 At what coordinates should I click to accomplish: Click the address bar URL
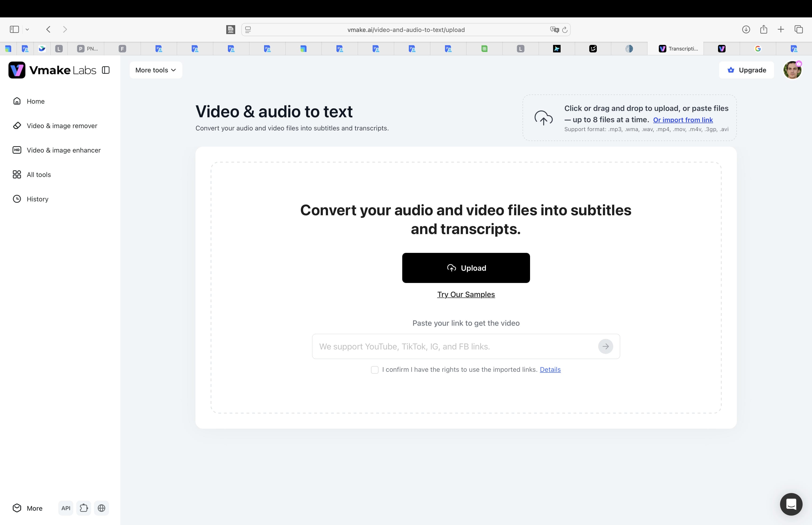click(x=406, y=30)
